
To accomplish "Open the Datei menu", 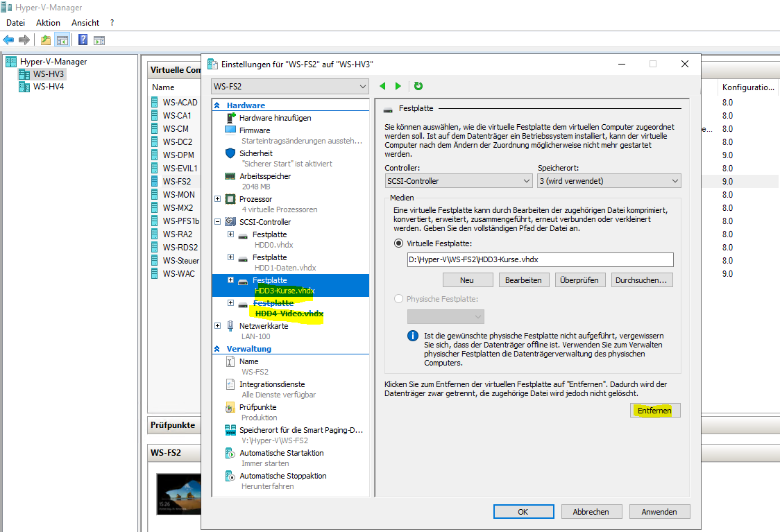I will coord(15,23).
